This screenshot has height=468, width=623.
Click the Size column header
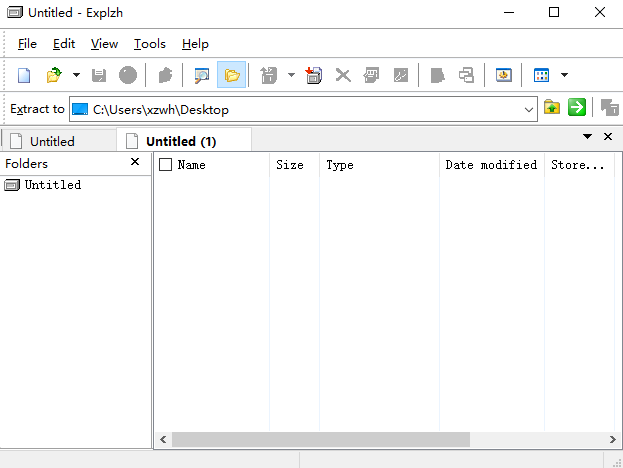coord(290,165)
